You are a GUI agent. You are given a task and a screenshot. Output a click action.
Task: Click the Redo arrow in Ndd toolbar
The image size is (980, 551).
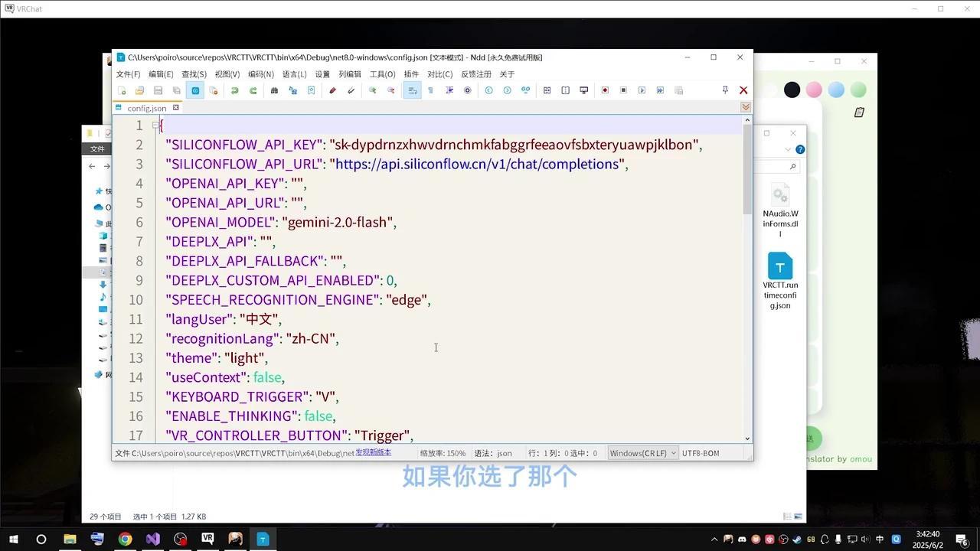click(253, 90)
